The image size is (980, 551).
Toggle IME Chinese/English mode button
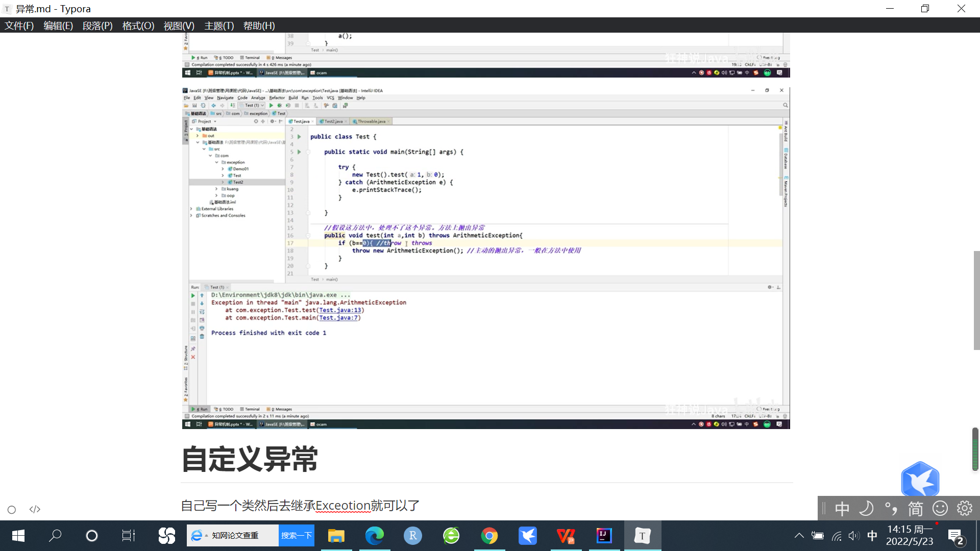pyautogui.click(x=842, y=508)
